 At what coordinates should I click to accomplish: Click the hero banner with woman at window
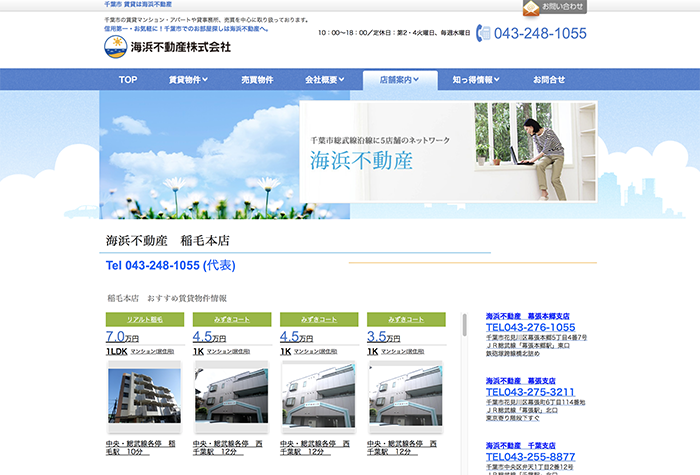(448, 152)
